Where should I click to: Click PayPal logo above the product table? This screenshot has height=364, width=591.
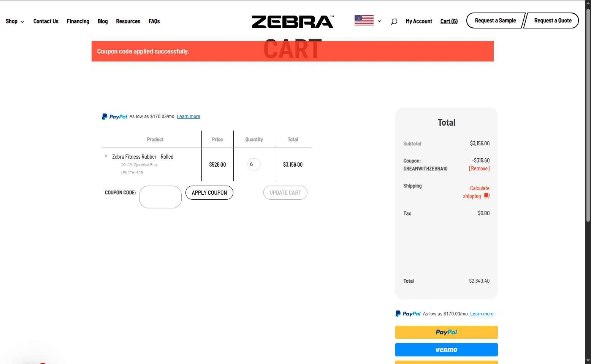click(115, 117)
